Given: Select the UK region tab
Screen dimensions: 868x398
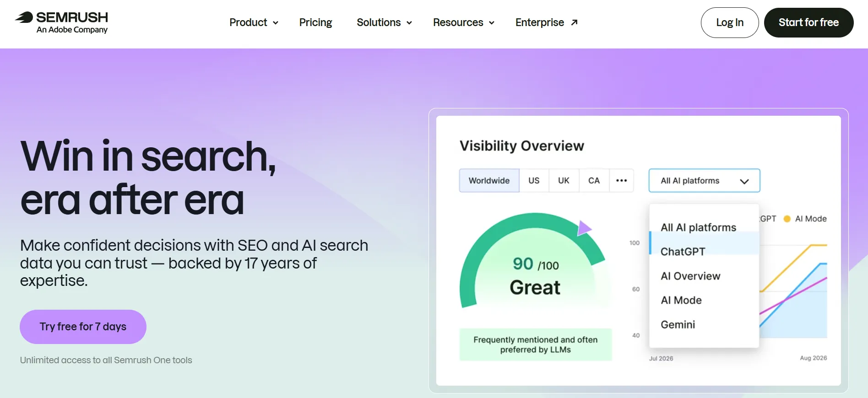Looking at the screenshot, I should click(564, 181).
